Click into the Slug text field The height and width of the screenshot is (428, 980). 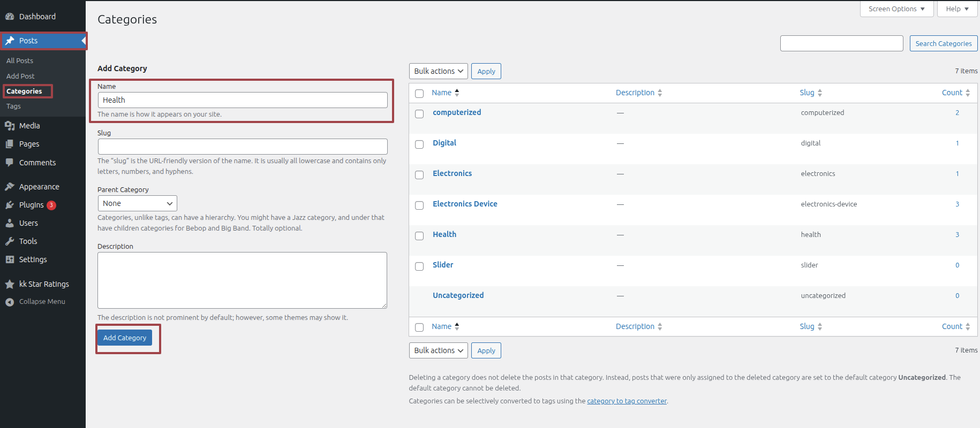tap(243, 147)
